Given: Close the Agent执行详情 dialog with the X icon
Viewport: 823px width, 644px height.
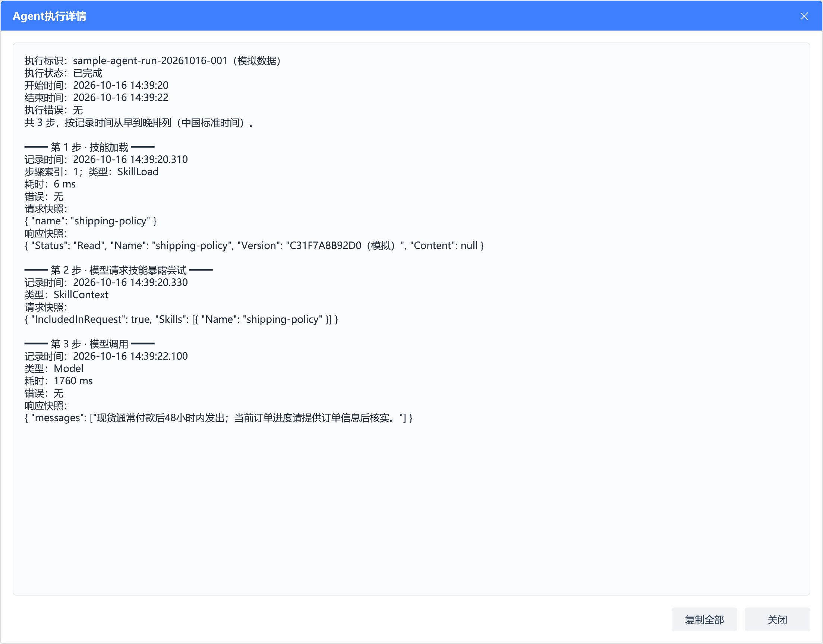Looking at the screenshot, I should pyautogui.click(x=804, y=16).
